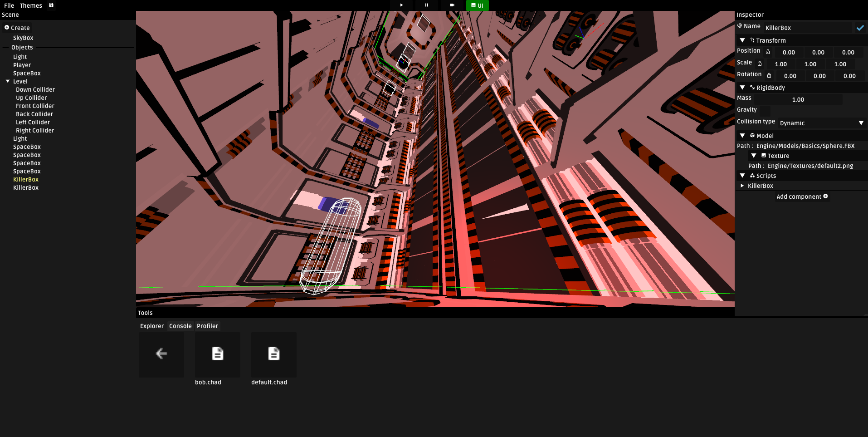Toggle the Scale lock icon
Screen dimensions: 868x437
760,63
